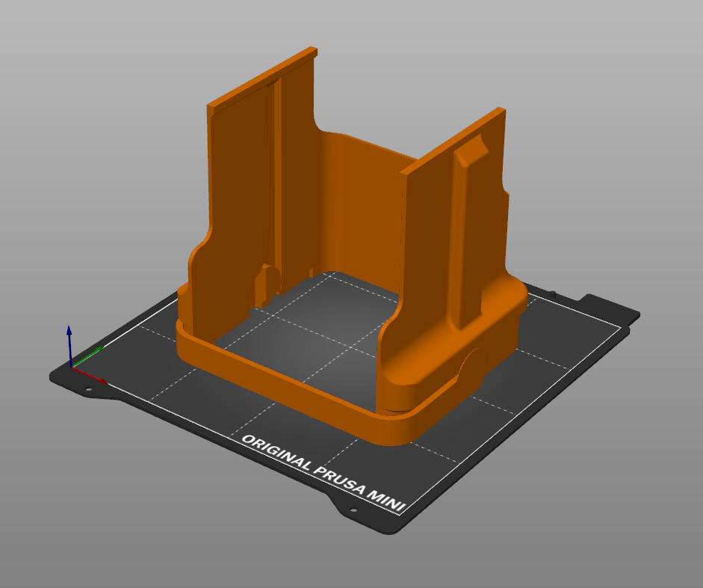Click the rounded notch on the right wall
This screenshot has height=588, width=703.
click(471, 149)
